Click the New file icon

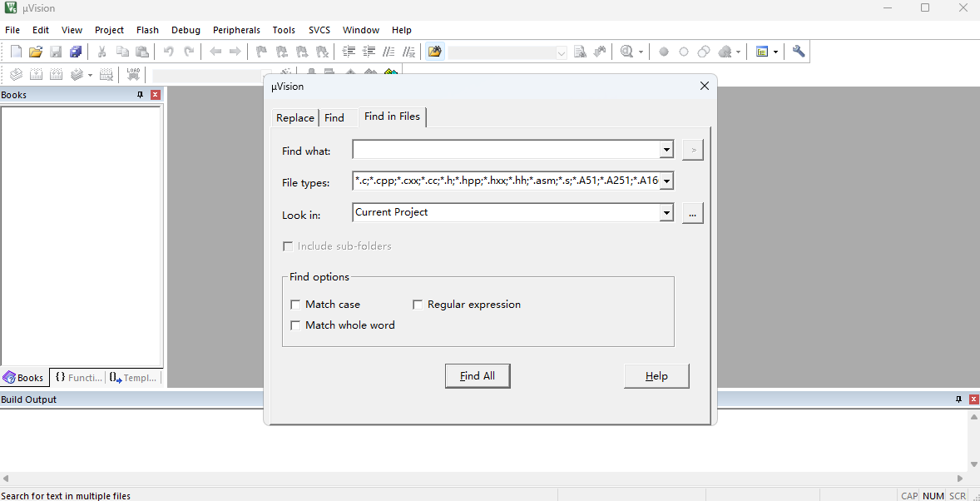pos(16,52)
